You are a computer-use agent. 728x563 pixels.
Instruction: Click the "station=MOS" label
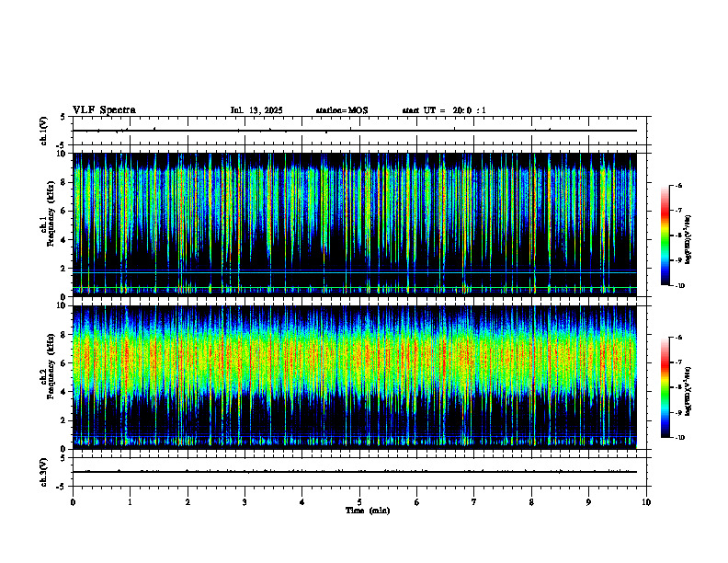click(342, 110)
